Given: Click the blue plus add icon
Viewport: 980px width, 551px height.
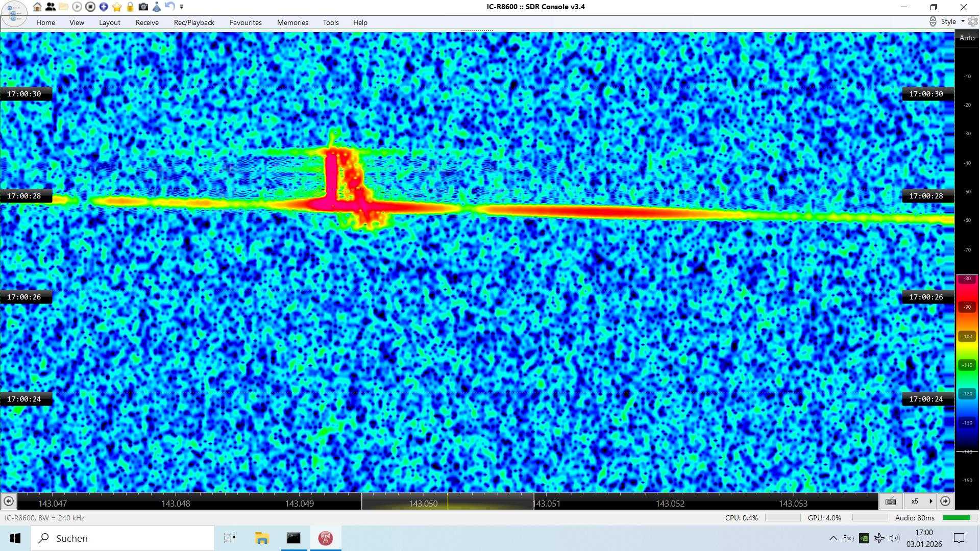Looking at the screenshot, I should tap(104, 7).
